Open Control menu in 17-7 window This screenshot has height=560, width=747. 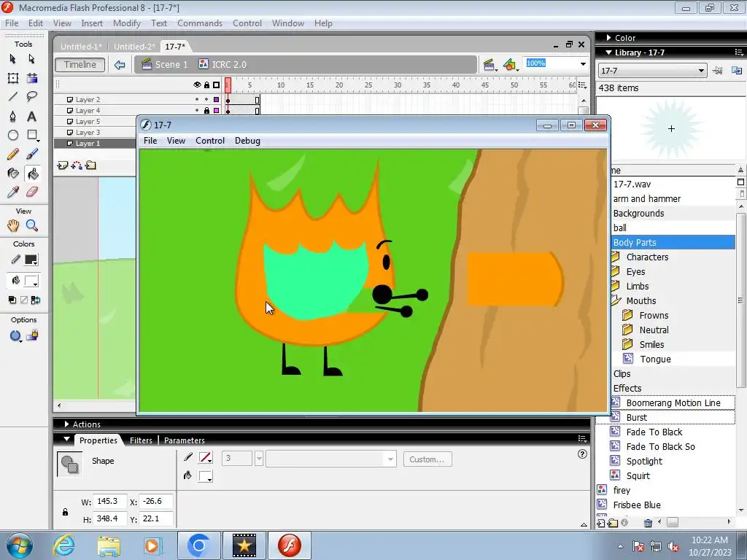pos(209,141)
